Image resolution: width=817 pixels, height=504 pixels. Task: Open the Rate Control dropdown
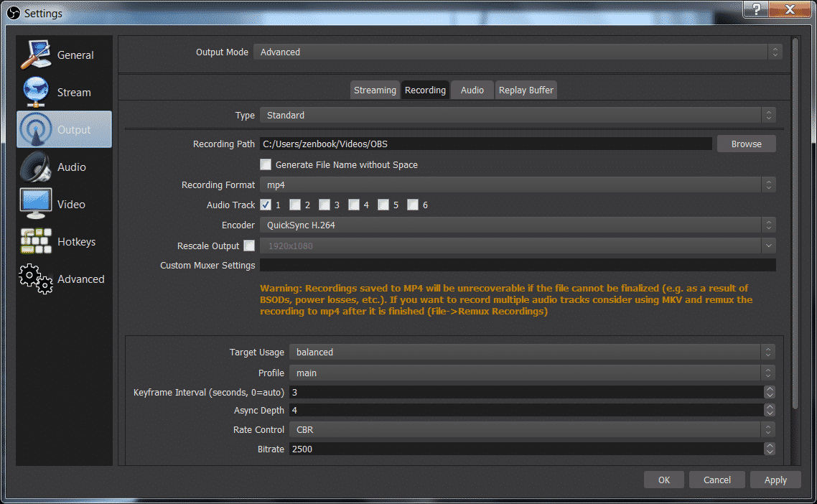coord(768,429)
